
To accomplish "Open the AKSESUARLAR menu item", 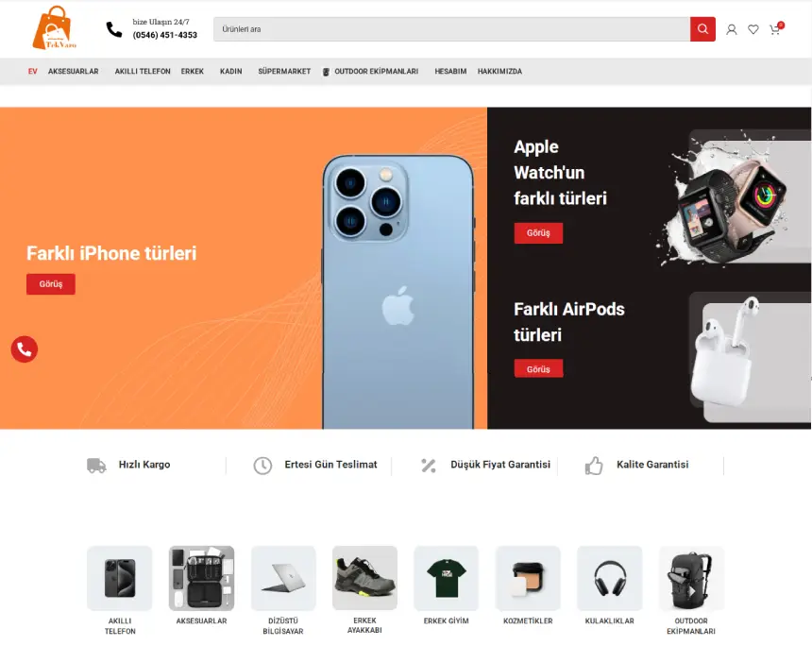I will (73, 72).
